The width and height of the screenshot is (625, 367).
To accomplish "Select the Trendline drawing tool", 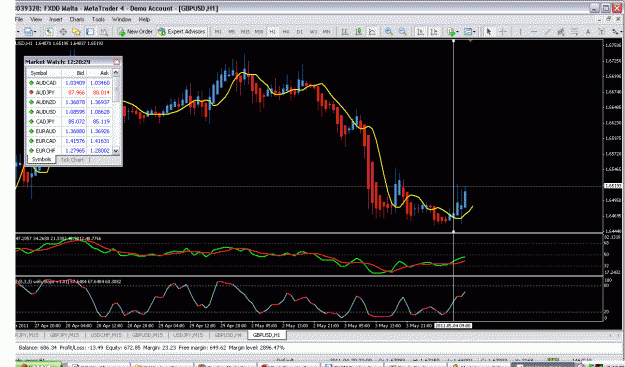I will pyautogui.click(x=548, y=31).
